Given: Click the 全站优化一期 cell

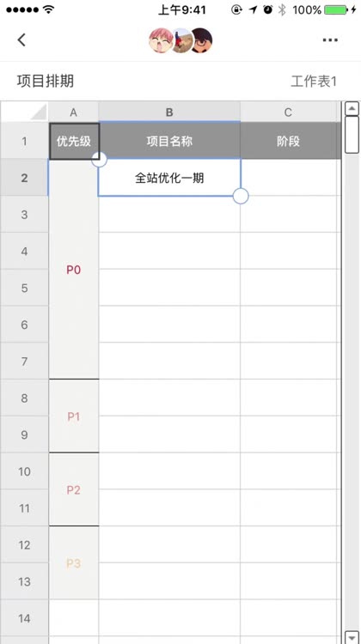Looking at the screenshot, I should [x=169, y=178].
